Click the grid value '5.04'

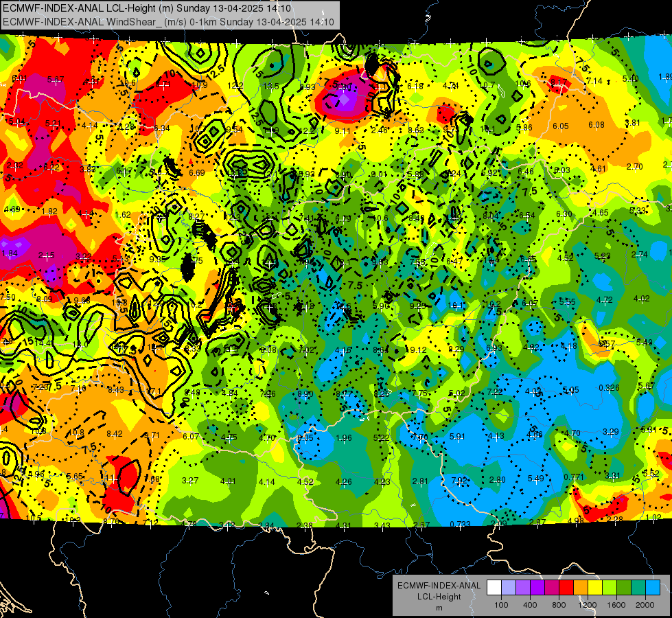pos(16,122)
